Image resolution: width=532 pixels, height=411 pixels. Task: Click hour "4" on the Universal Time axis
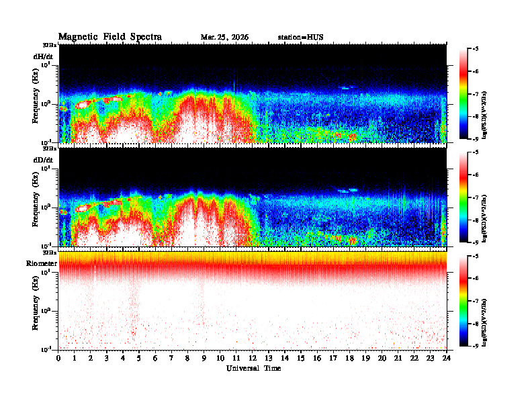(123, 358)
